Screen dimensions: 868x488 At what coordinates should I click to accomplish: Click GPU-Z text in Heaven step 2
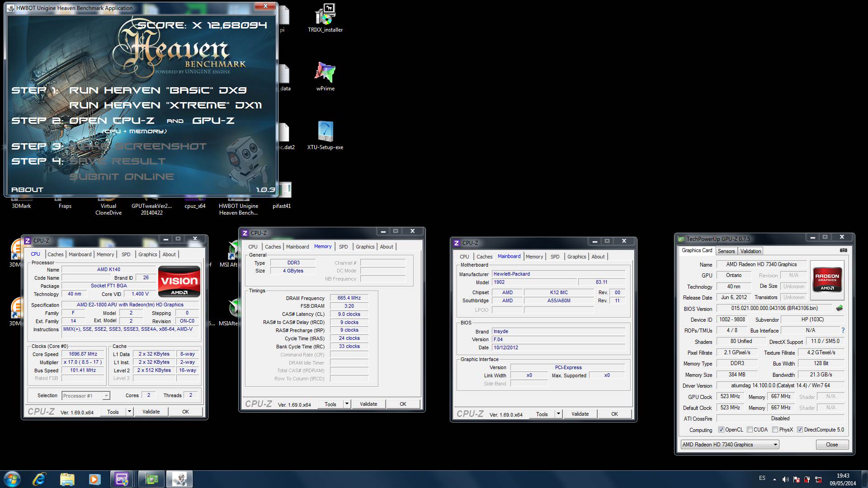[213, 121]
